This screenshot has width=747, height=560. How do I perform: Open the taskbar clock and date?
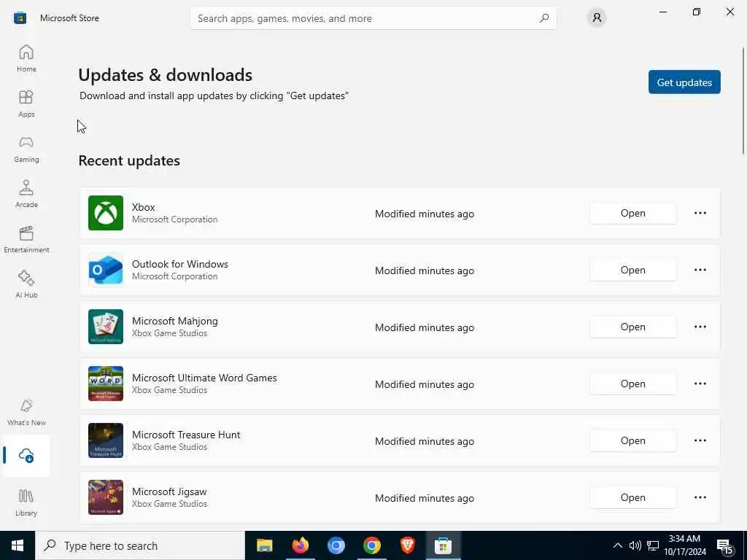(x=685, y=545)
